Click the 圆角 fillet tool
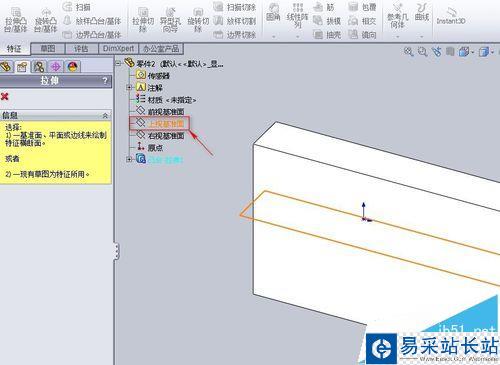 pyautogui.click(x=273, y=13)
